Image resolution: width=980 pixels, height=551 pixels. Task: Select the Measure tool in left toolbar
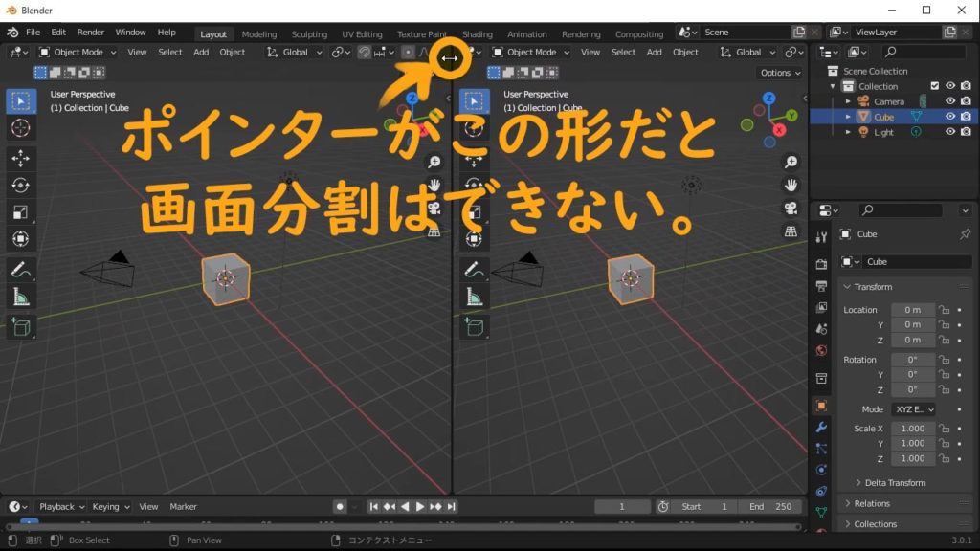pyautogui.click(x=21, y=298)
